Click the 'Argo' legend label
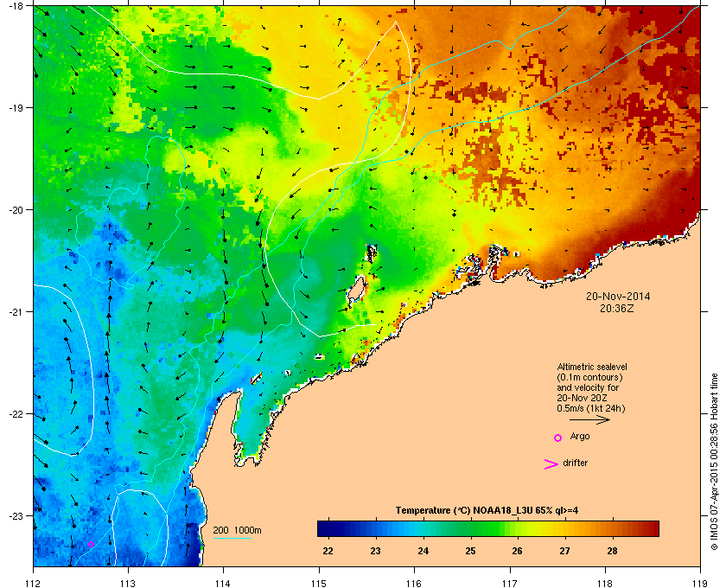This screenshot has width=726, height=588. coord(580,437)
